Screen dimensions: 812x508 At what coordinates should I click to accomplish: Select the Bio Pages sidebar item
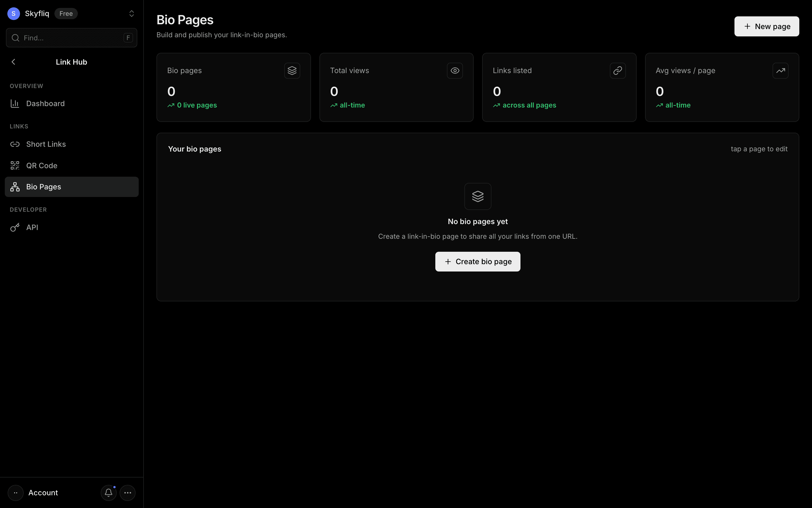click(x=71, y=187)
